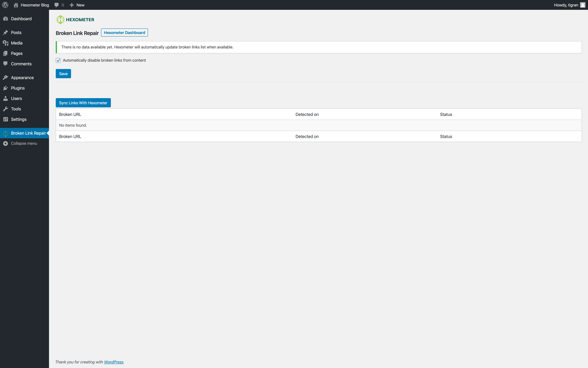The width and height of the screenshot is (588, 368).
Task: Open Posts menu item
Action: point(24,33)
